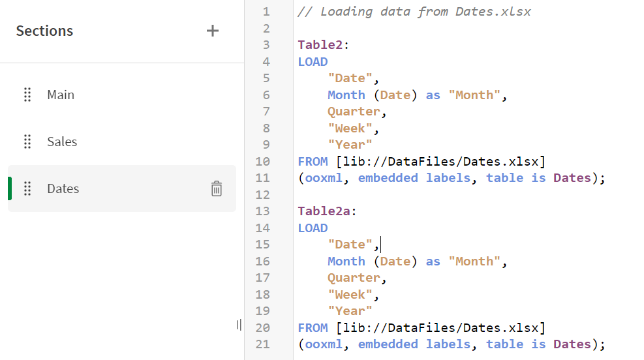Click the Month function on line 6

tap(346, 95)
